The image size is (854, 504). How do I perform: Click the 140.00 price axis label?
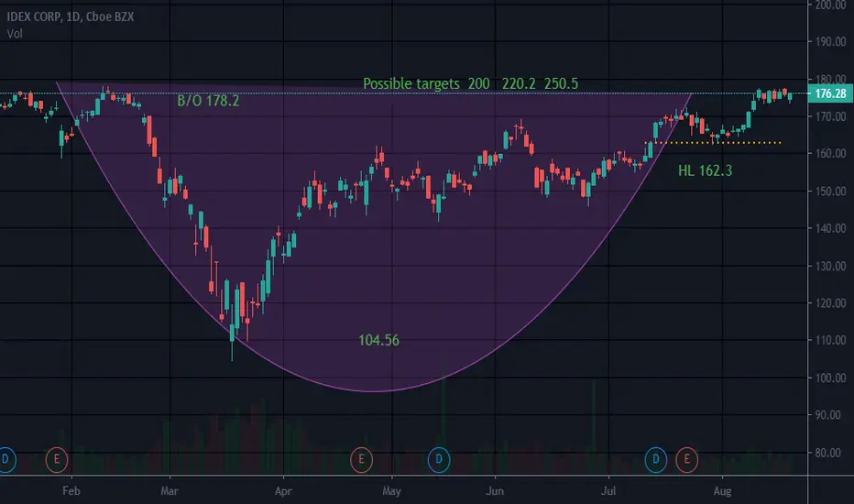830,228
